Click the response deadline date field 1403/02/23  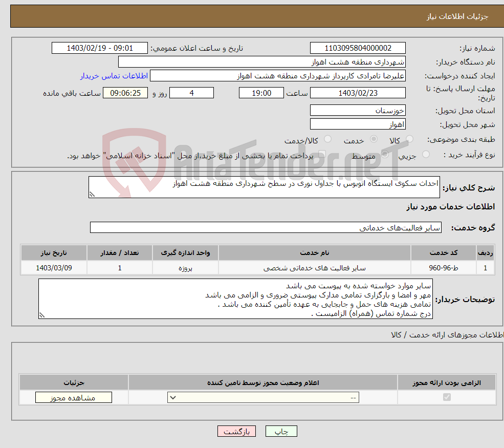(358, 93)
